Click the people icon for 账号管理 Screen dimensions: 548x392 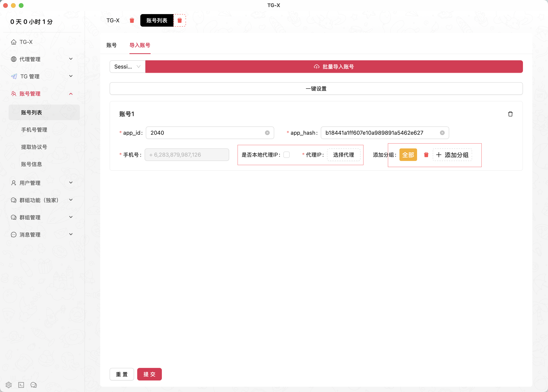click(14, 94)
